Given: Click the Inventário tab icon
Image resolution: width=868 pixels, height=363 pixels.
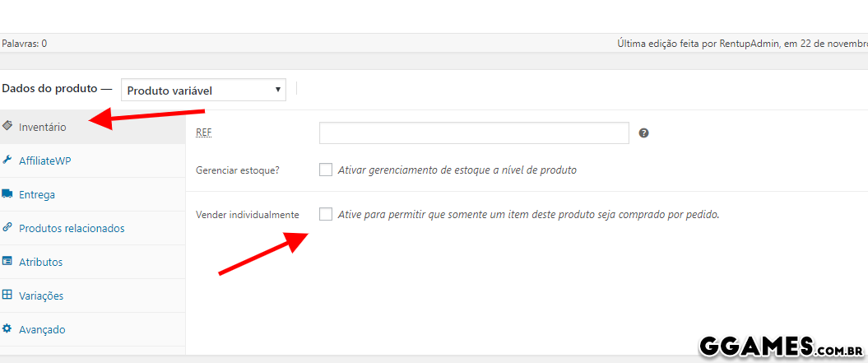Looking at the screenshot, I should point(7,127).
